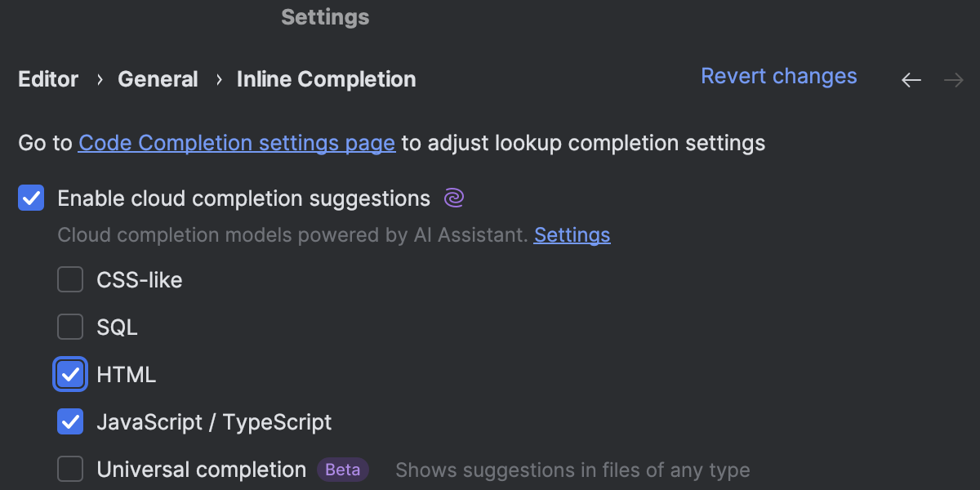Toggle Universal completion via its label
Viewport: 980px width, 490px height.
[200, 469]
